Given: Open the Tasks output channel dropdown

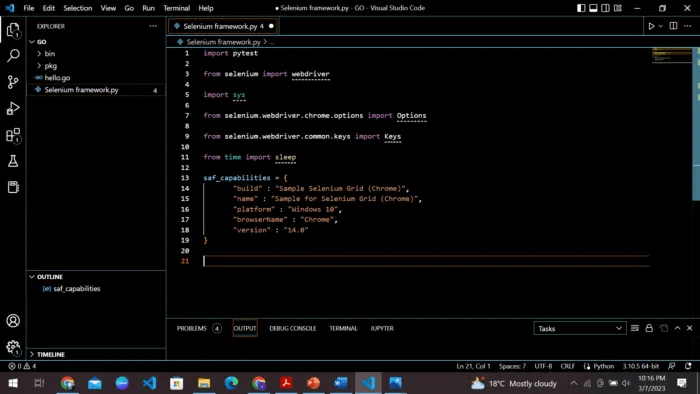Looking at the screenshot, I should coord(579,328).
